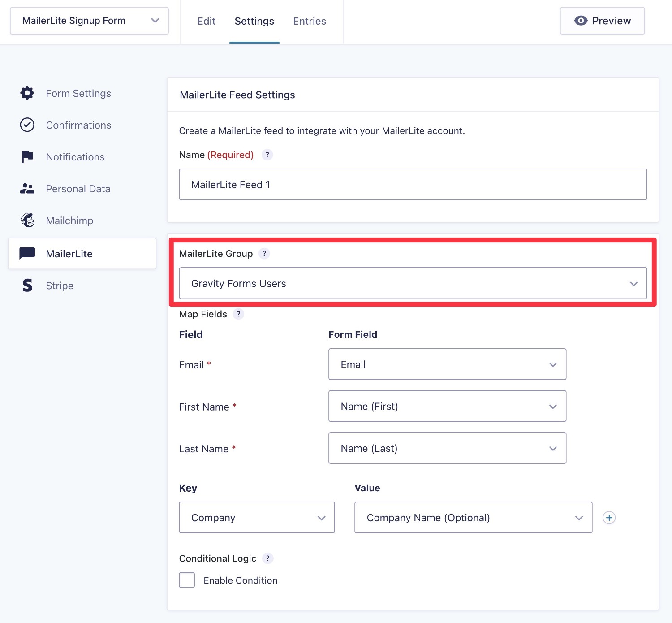This screenshot has height=623, width=672.
Task: Select the Settings tab
Action: click(x=254, y=21)
